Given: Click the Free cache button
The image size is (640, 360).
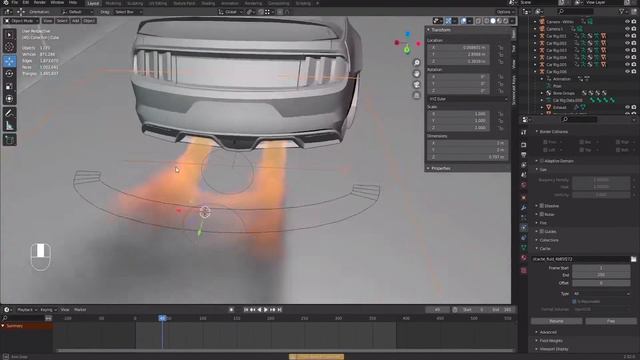Looking at the screenshot, I should pyautogui.click(x=611, y=321).
